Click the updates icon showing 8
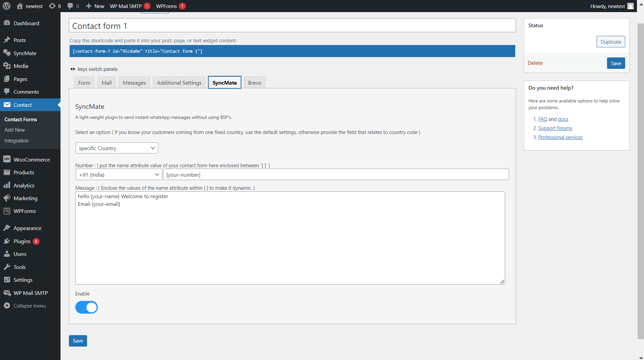Viewport: 644px width, 360px height. click(52, 6)
